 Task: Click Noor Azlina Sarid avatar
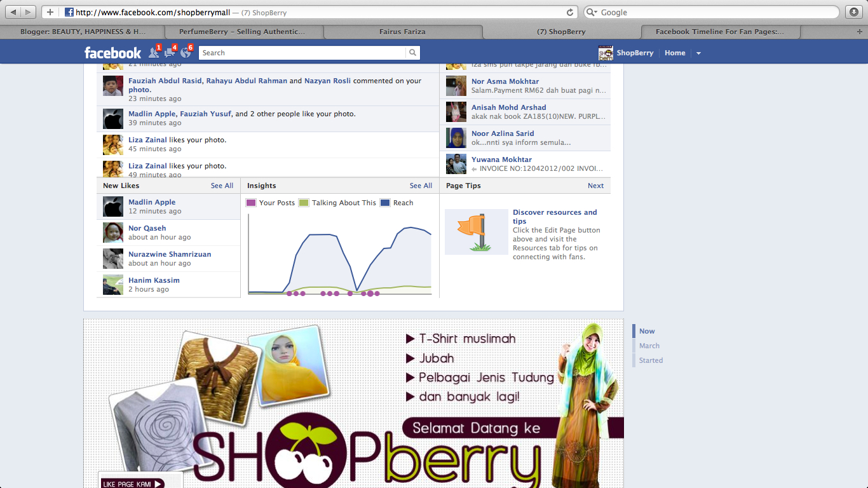tap(456, 138)
